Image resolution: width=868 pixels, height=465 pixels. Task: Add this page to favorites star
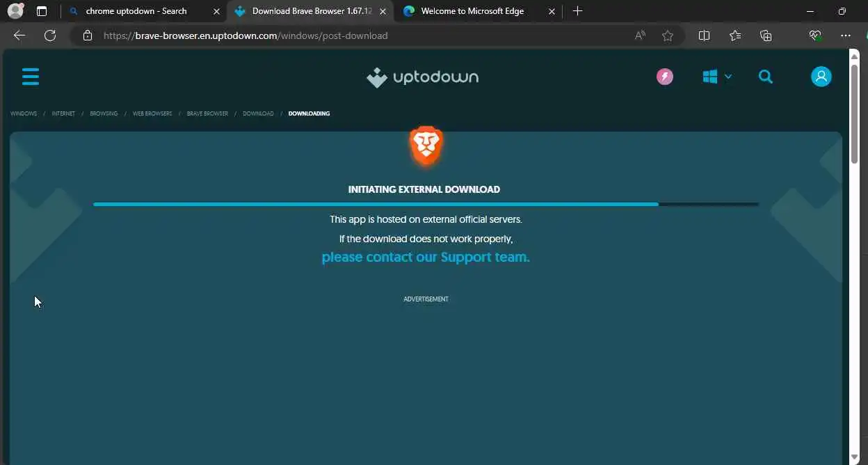[668, 36]
